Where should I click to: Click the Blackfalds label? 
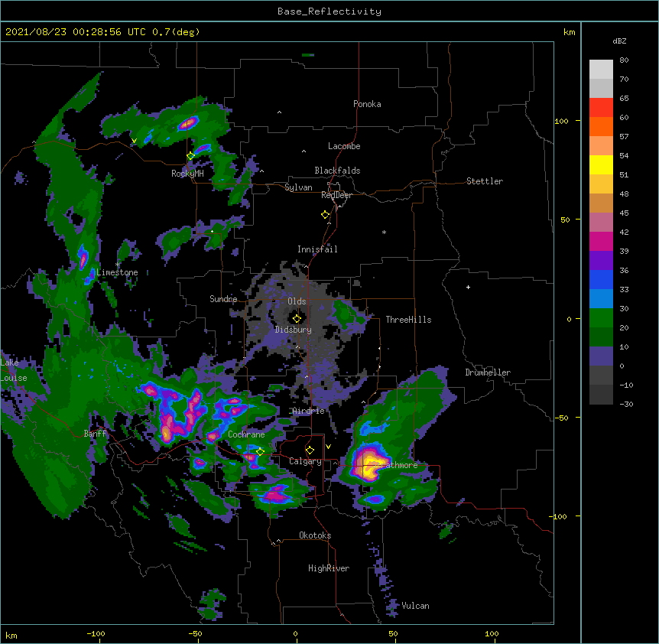[337, 171]
